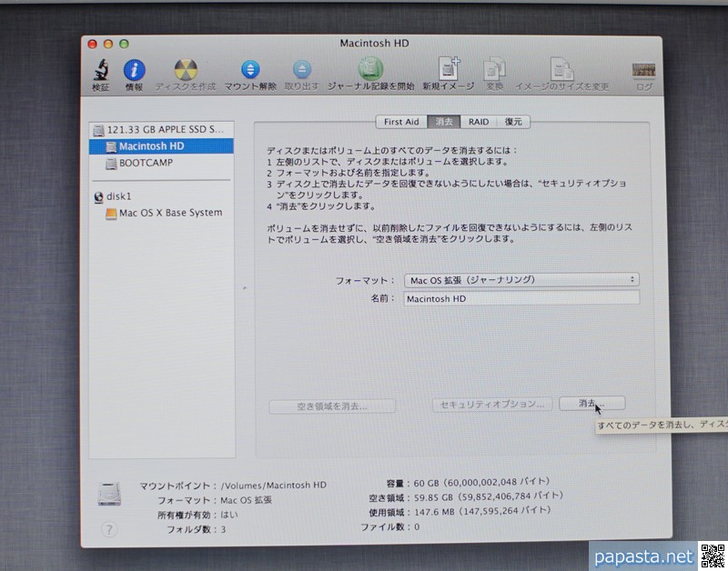728x571 pixels.
Task: Click the help question mark button
Action: pyautogui.click(x=108, y=529)
